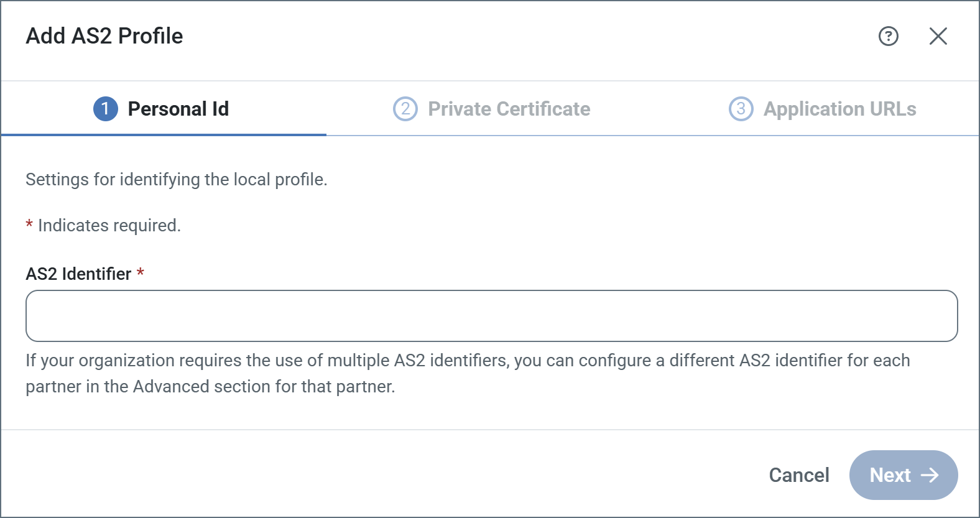Image resolution: width=980 pixels, height=518 pixels.
Task: Click the arrow icon inside Next button
Action: coord(930,475)
